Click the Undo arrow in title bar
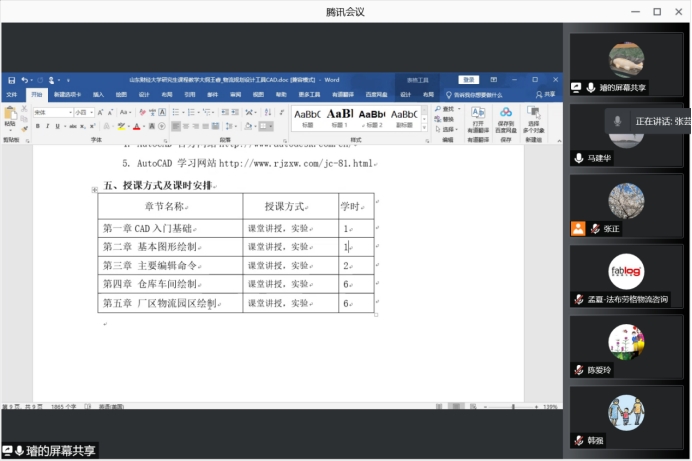The height and width of the screenshot is (461, 692). click(x=24, y=80)
